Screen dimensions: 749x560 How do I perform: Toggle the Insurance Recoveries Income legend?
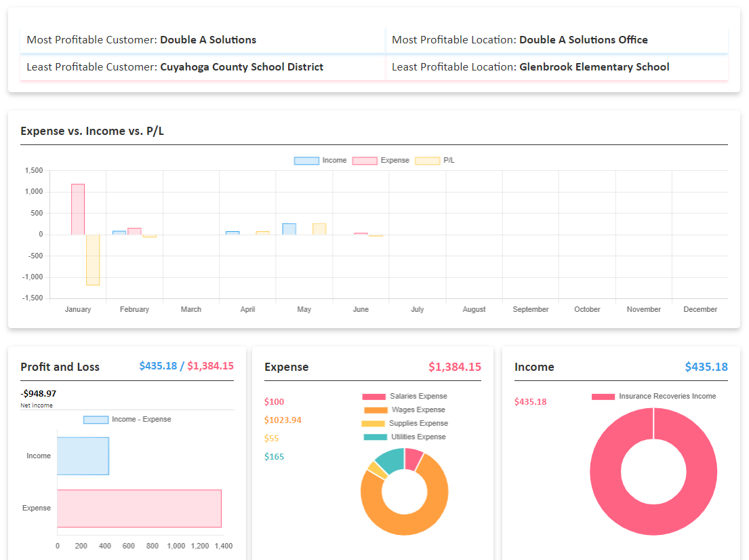(653, 397)
